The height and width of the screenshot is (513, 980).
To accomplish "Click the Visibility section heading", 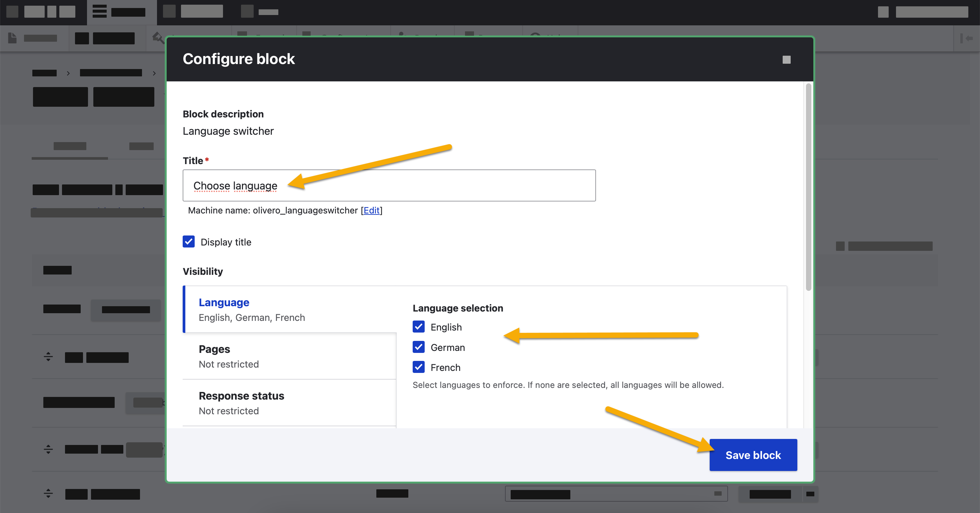I will coord(203,271).
